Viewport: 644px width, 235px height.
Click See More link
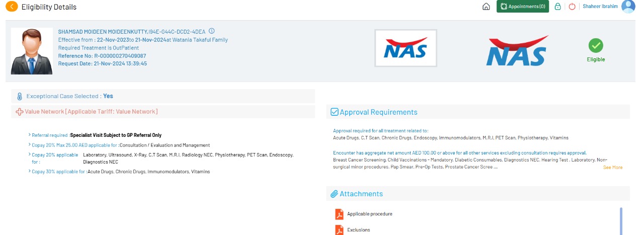tap(613, 167)
